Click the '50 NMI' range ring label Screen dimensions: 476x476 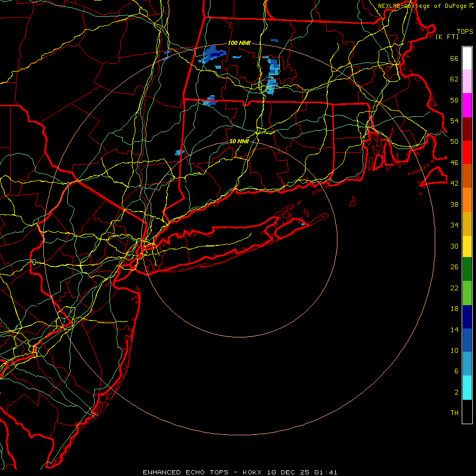tap(239, 141)
